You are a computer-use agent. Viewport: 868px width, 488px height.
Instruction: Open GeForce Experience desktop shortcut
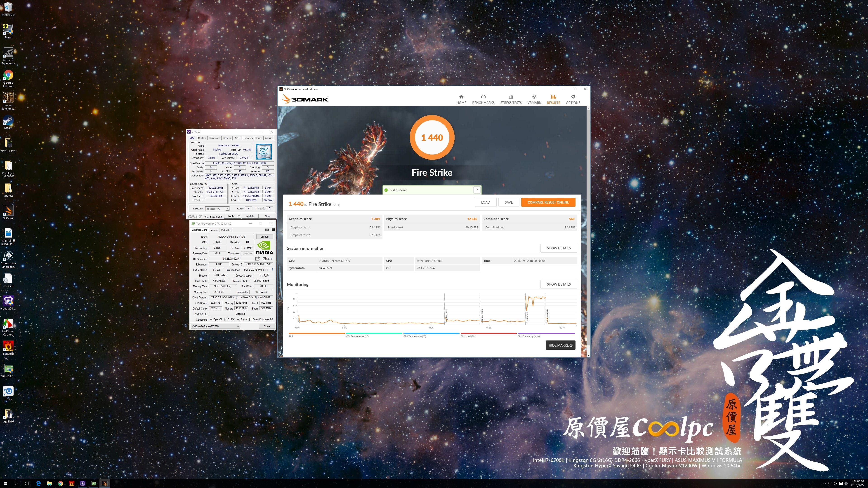click(8, 56)
